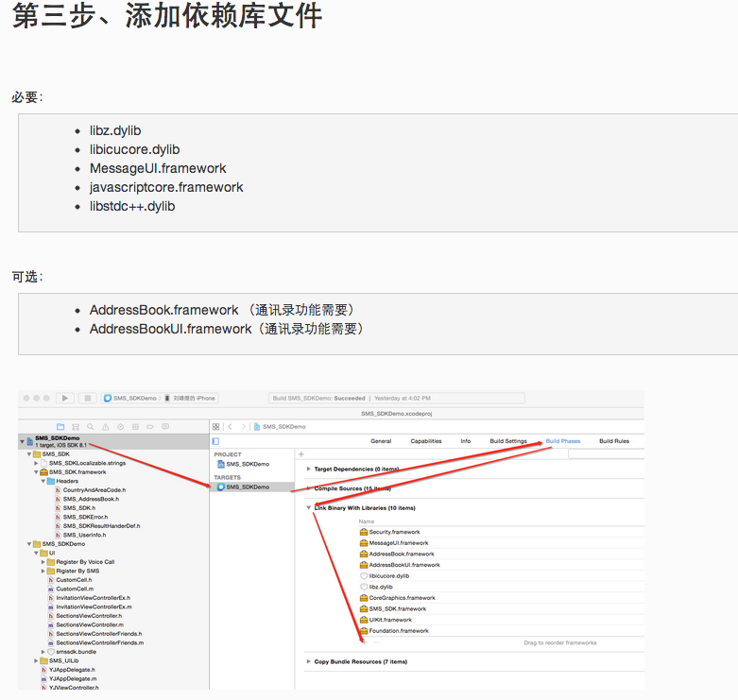Viewport: 738px width, 700px height.
Task: Expand the Target Dependencies section
Action: 309,469
